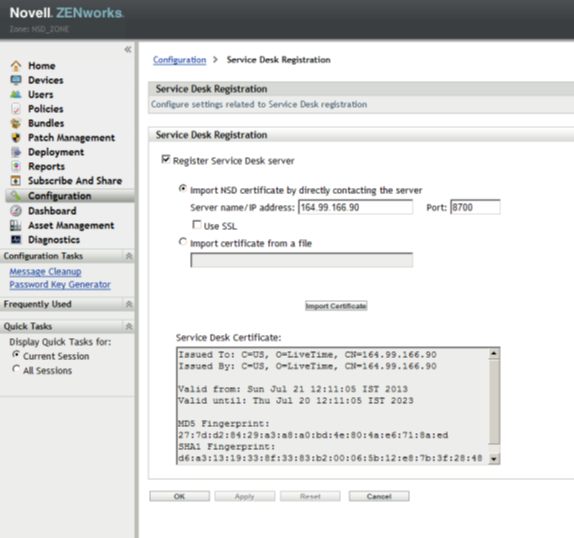Open the Password Key Generator link
The width and height of the screenshot is (574, 538).
[60, 284]
